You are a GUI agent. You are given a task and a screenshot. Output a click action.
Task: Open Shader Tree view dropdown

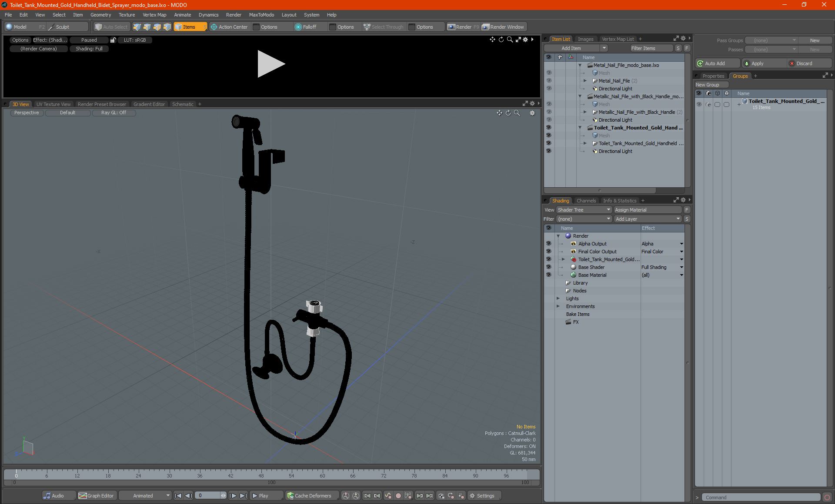(584, 210)
